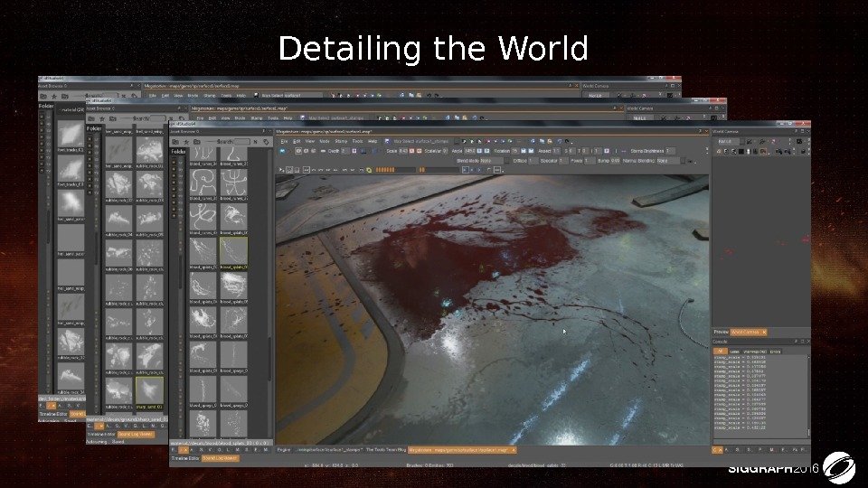Open the Blend Mode dropdown
Viewport: 868px width, 488px height.
pos(491,160)
